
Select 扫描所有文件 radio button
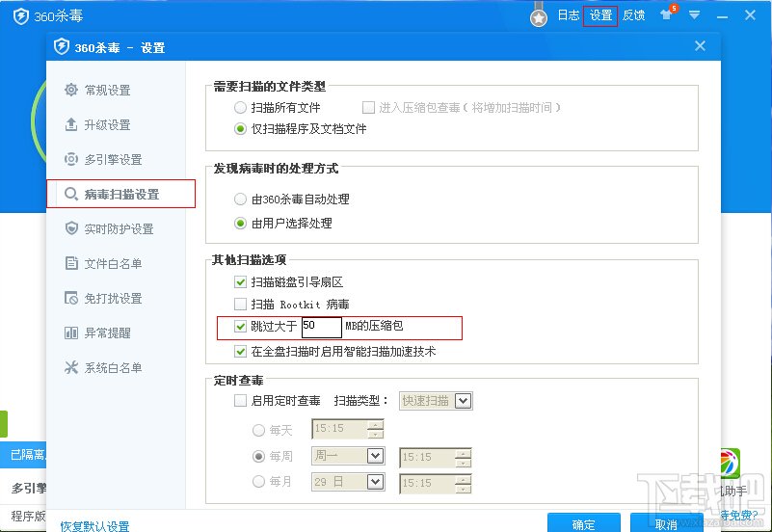tap(240, 107)
